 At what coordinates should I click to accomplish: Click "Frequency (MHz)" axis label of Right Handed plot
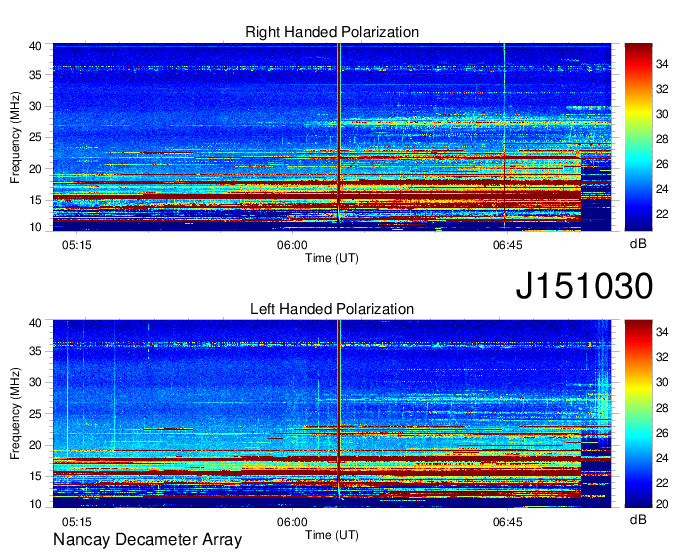pos(15,137)
